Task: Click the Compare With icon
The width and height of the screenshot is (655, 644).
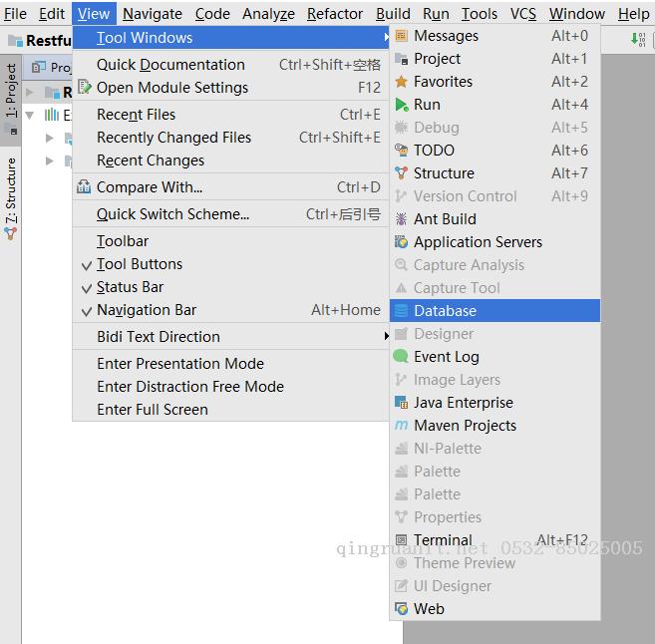Action: 84,187
